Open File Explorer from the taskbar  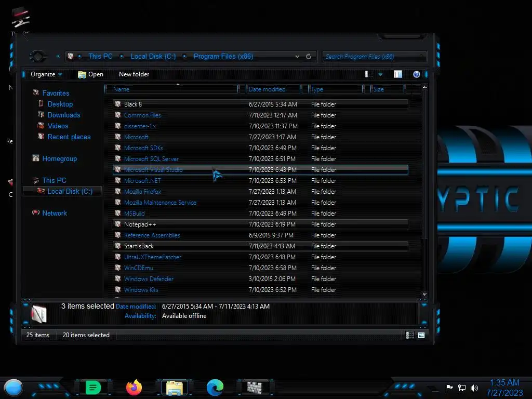(x=175, y=388)
